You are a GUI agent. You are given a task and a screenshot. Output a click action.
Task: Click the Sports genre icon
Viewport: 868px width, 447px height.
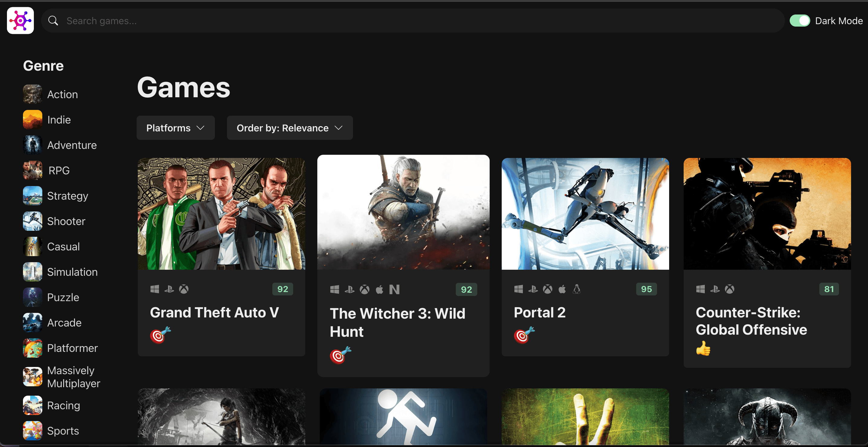coord(32,430)
